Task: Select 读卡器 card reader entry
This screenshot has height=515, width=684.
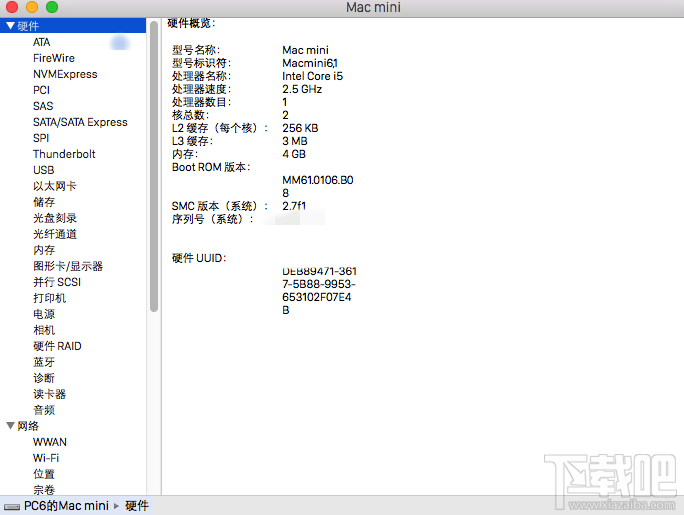Action: (50, 394)
